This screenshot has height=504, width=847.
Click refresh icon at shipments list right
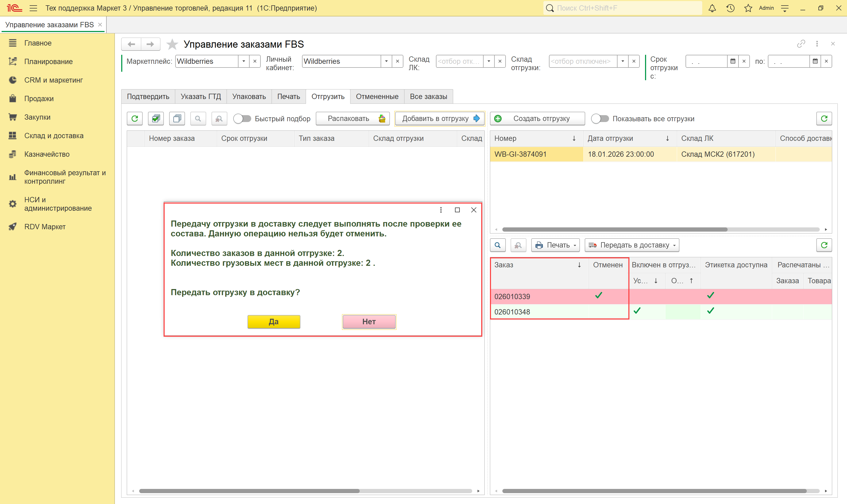coord(824,119)
